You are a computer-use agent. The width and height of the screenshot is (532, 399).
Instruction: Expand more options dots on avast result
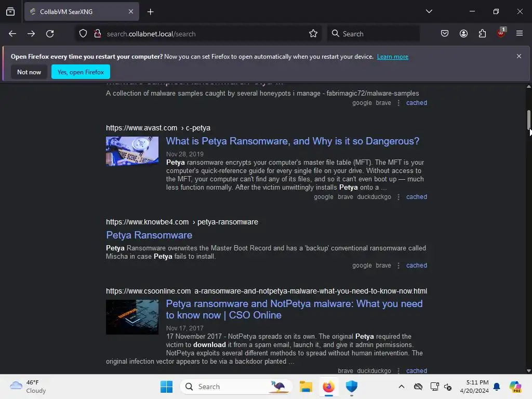[398, 197]
